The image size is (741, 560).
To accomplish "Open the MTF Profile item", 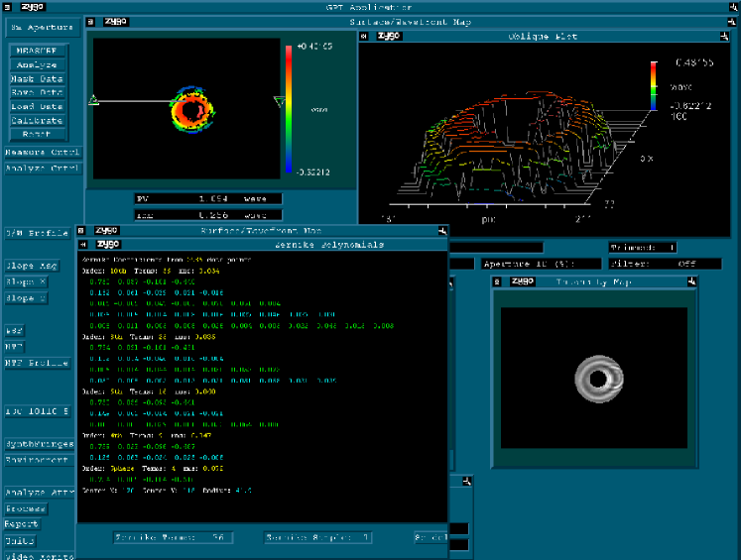I will tap(37, 363).
